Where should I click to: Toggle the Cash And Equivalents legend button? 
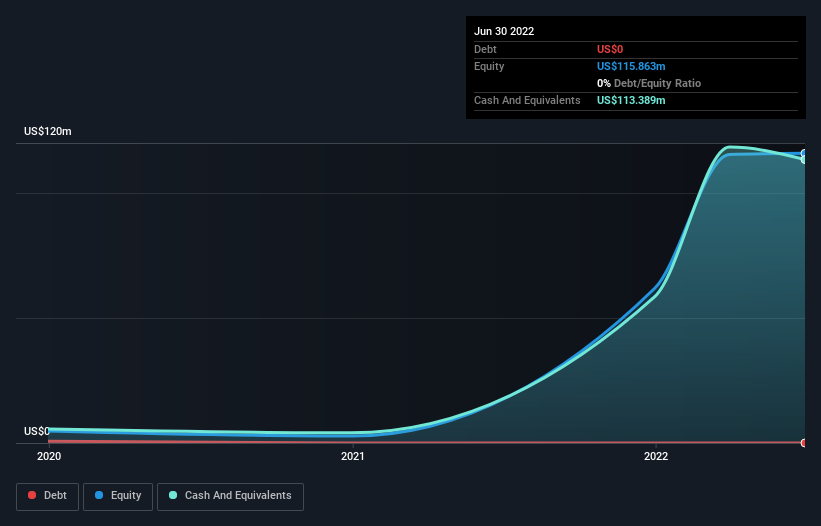click(230, 496)
